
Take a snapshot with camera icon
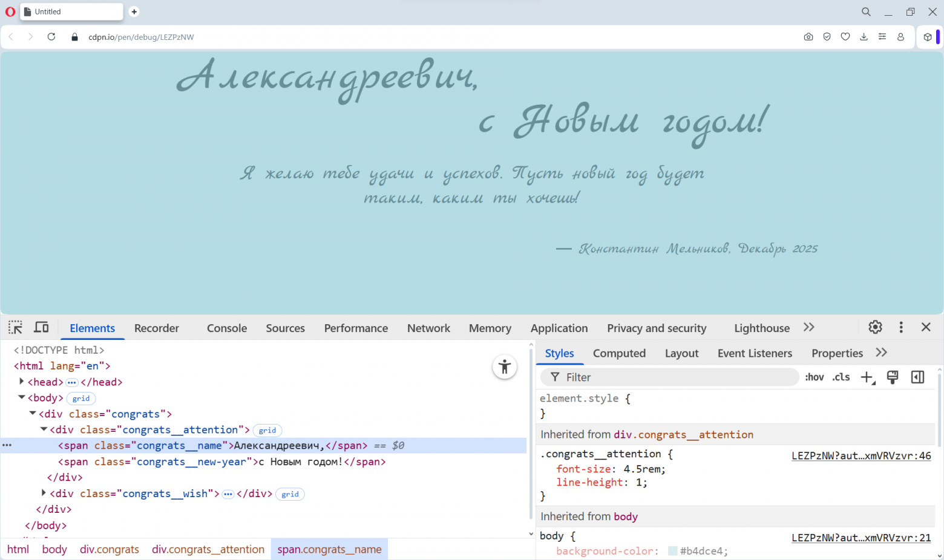point(808,37)
